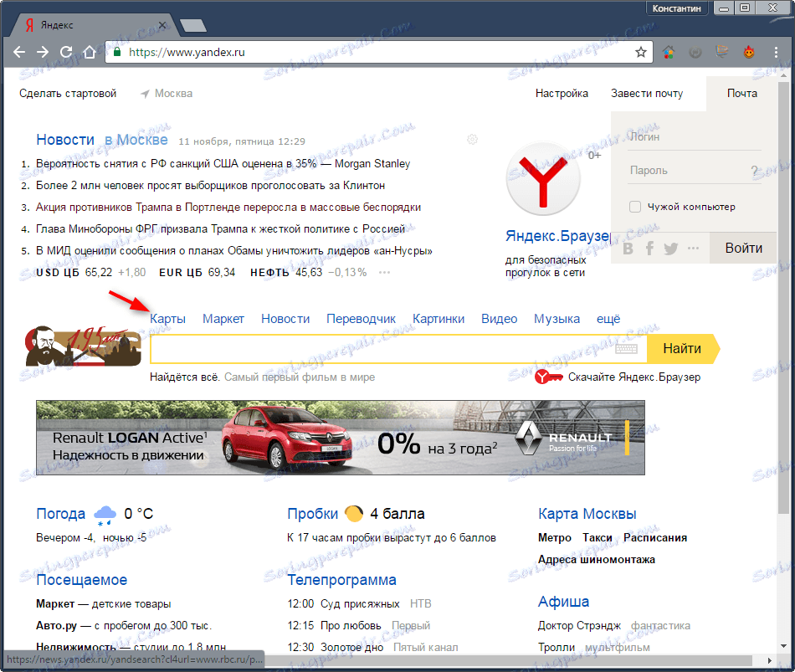
Task: Open the Chrome three-dot menu
Action: [x=776, y=52]
